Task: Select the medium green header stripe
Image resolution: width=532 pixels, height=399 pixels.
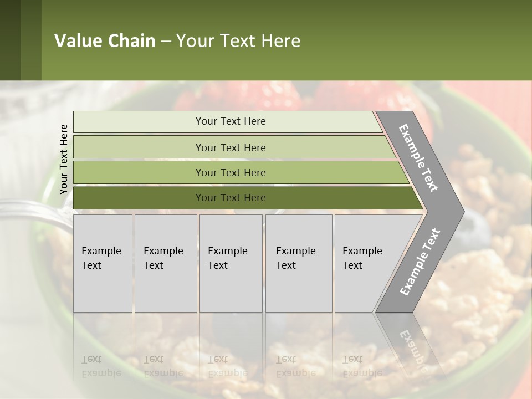Action: [31, 40]
